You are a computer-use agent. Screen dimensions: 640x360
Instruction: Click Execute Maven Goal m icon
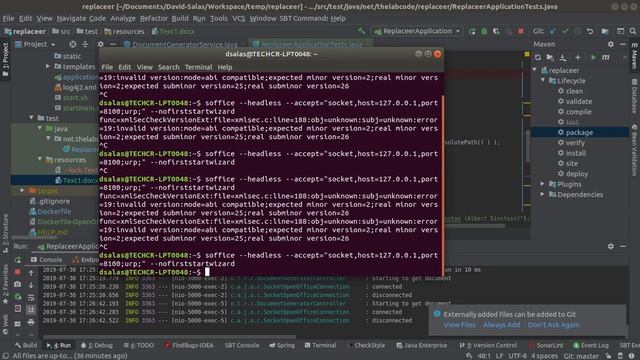(x=606, y=58)
